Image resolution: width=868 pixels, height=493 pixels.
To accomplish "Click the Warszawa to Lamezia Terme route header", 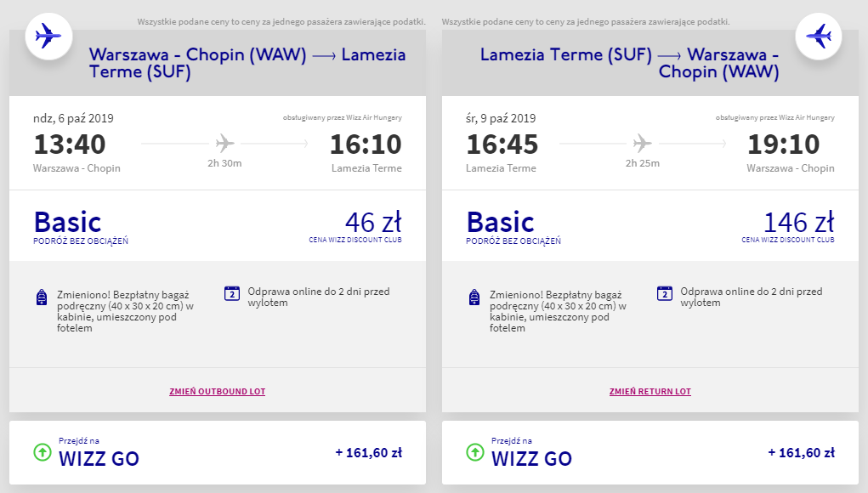I will 247,63.
